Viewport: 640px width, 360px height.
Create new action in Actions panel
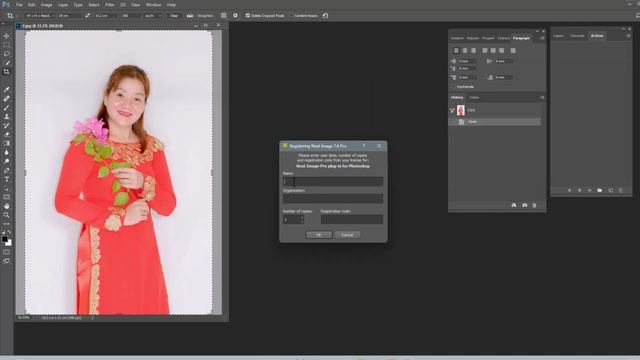tap(611, 190)
